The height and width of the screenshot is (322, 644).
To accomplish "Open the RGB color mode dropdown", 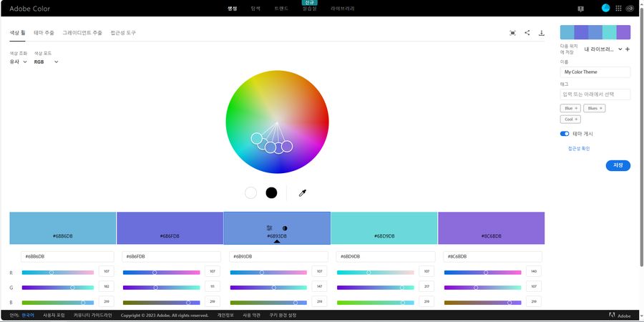I will tap(46, 62).
